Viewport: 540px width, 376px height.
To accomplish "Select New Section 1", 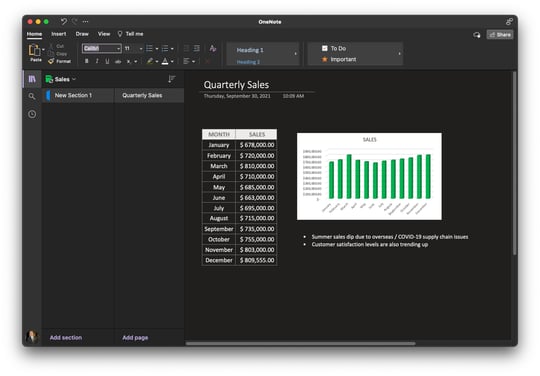I will click(79, 95).
